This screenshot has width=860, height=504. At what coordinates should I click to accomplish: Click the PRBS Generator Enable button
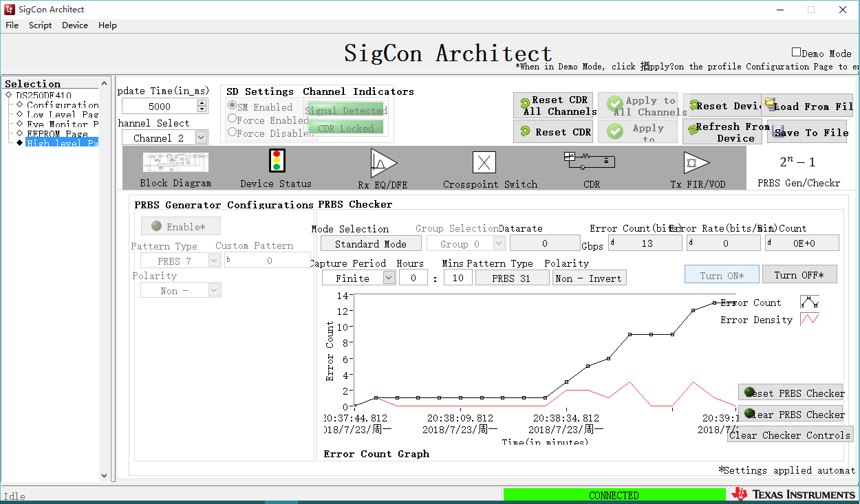pos(181,226)
